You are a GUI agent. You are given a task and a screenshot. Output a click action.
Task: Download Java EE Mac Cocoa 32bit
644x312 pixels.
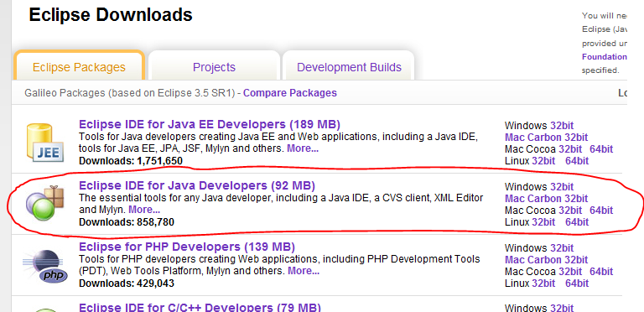tap(570, 149)
